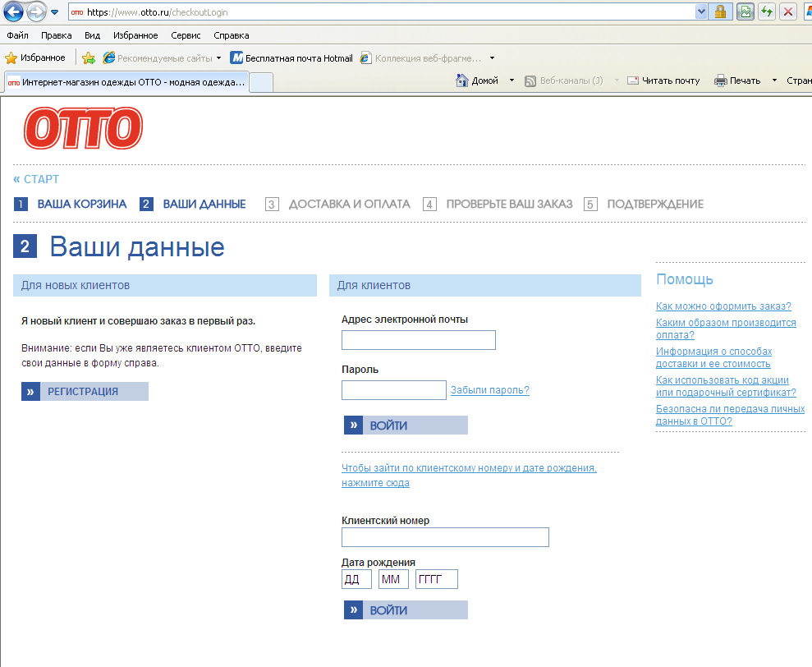Screen dimensions: 812x667
Task: Go forward with the browser Forward arrow
Action: point(36,12)
